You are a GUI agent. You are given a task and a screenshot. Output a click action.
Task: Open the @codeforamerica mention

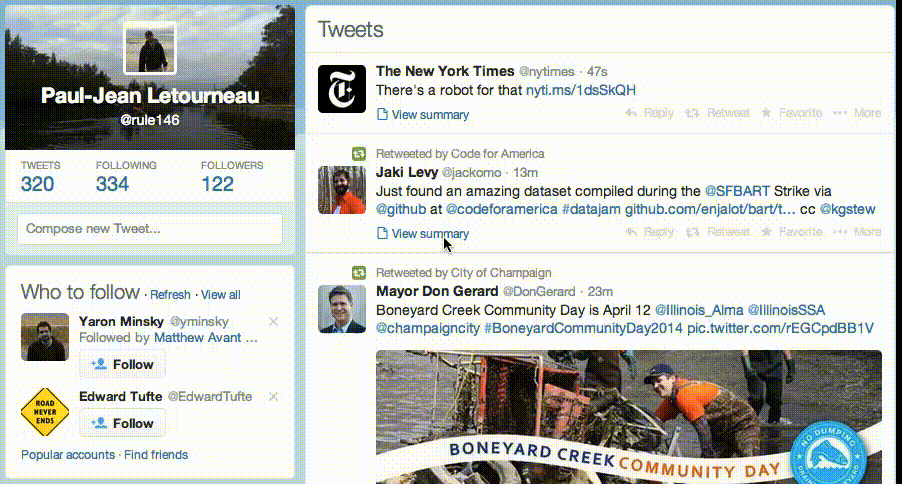pyautogui.click(x=502, y=209)
